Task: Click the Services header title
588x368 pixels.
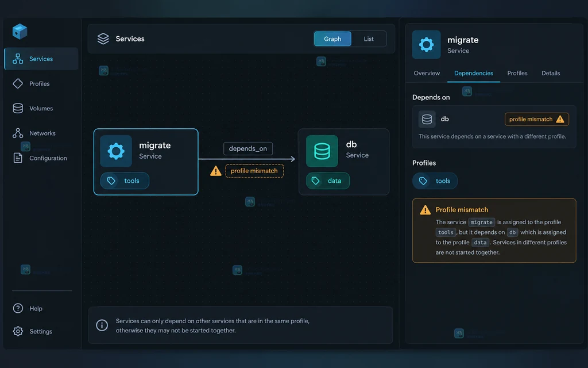Action: (x=130, y=39)
